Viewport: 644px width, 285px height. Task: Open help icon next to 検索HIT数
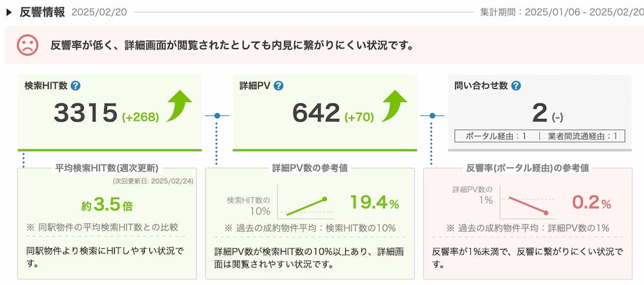point(75,86)
